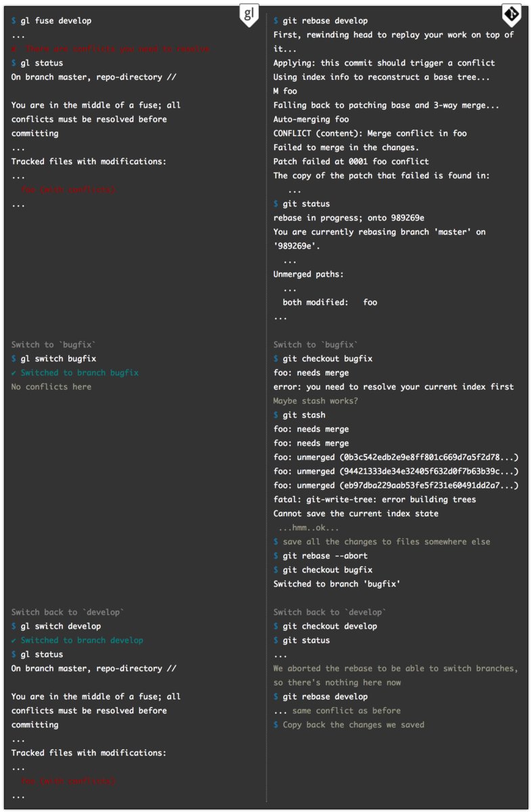Select the 'Patch failed at 0001' line

coord(351,162)
